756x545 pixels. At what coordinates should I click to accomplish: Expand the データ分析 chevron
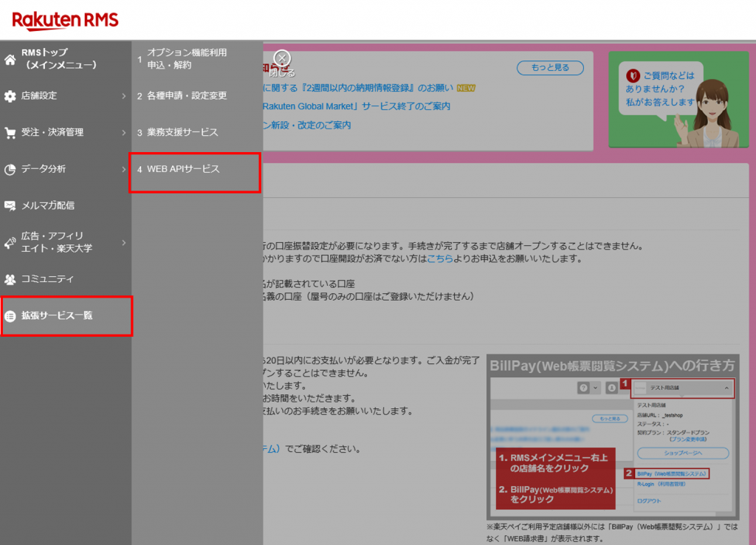[x=123, y=169]
